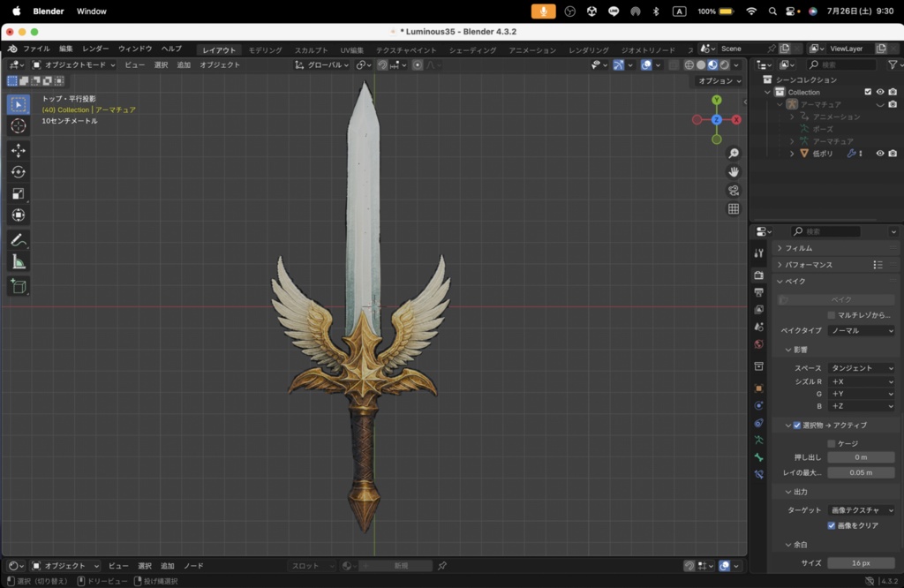Select the 3D Cursor tool
Image resolution: width=904 pixels, height=588 pixels.
pos(19,125)
